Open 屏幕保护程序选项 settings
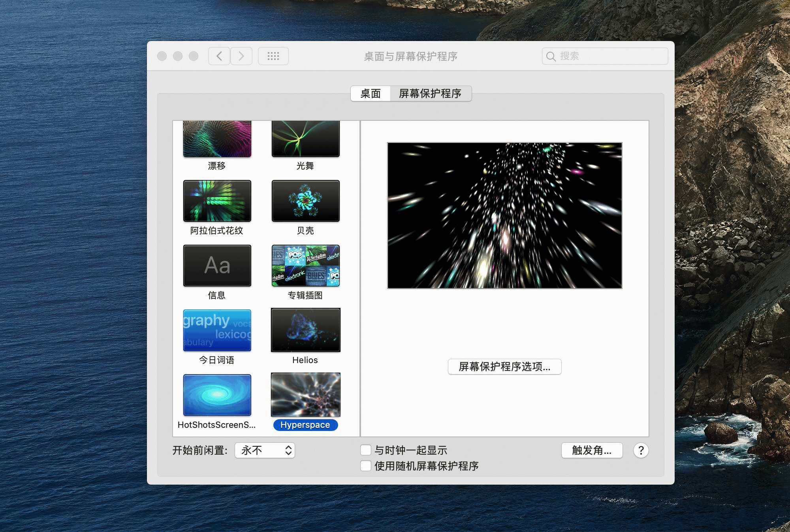 (x=504, y=367)
